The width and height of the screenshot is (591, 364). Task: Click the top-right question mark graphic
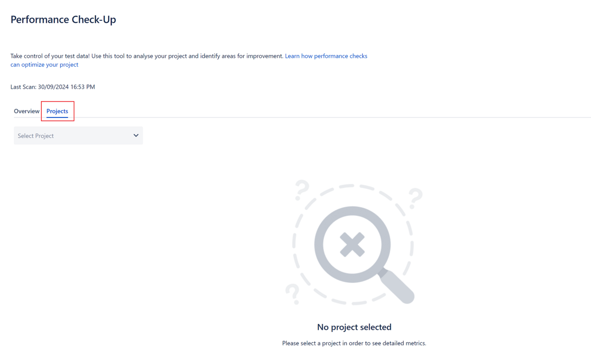pos(415,198)
